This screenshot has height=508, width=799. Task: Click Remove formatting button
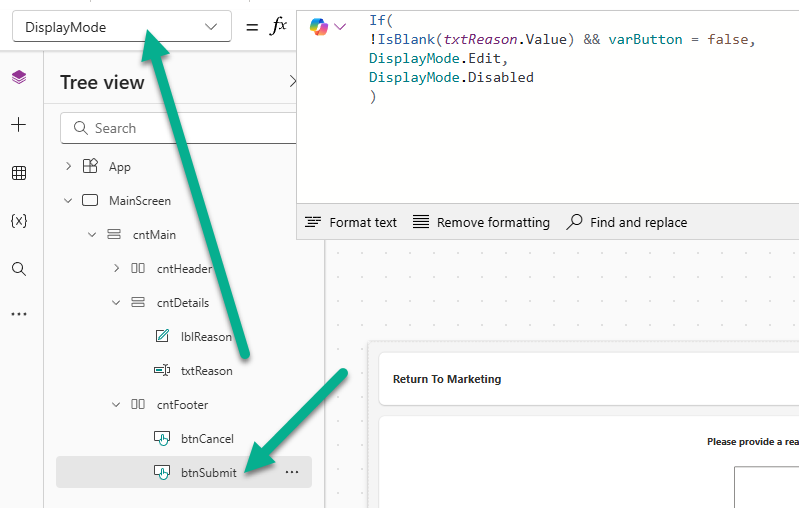(481, 222)
